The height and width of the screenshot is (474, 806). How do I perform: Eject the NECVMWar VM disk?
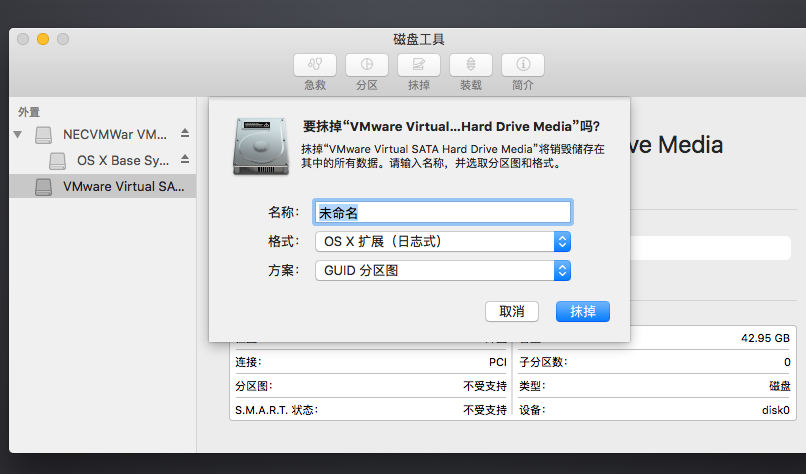pyautogui.click(x=184, y=134)
